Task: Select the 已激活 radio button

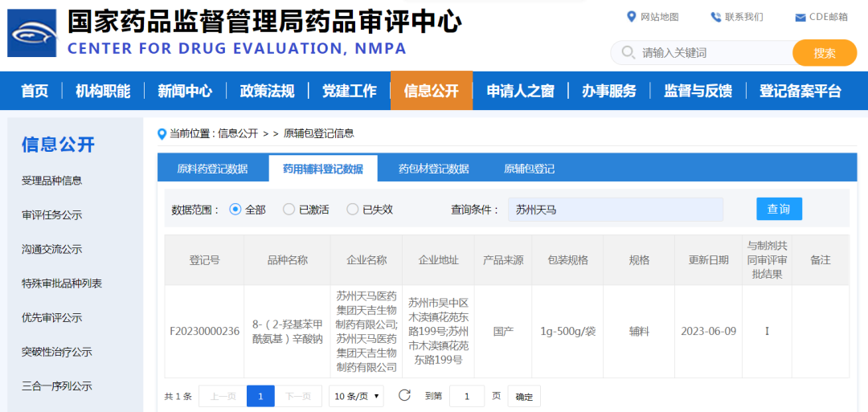Action: (289, 210)
